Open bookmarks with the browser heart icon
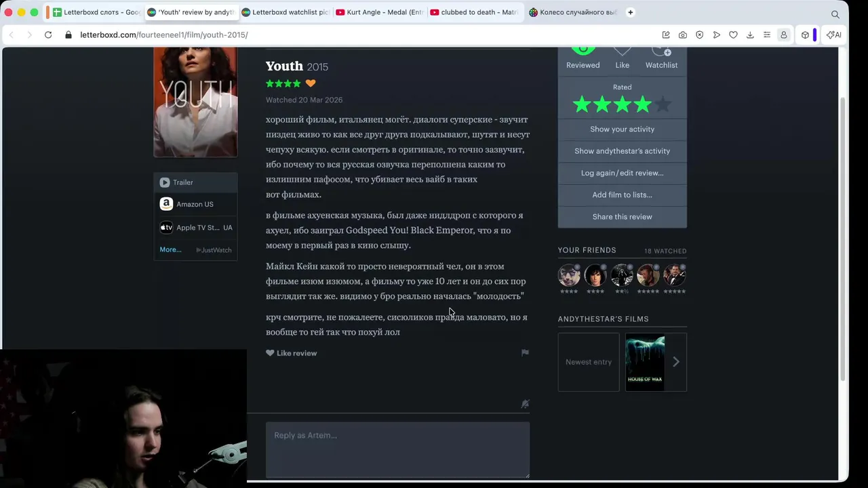 pyautogui.click(x=733, y=35)
